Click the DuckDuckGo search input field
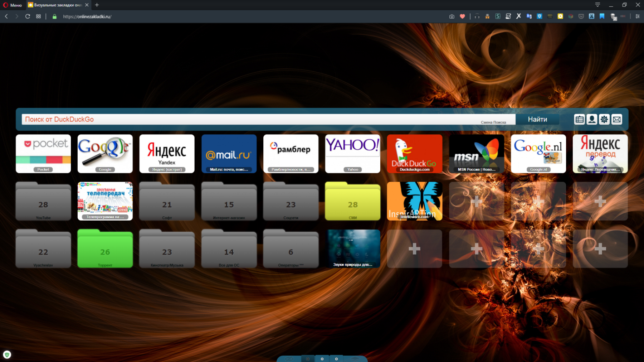The image size is (644, 362). point(250,120)
